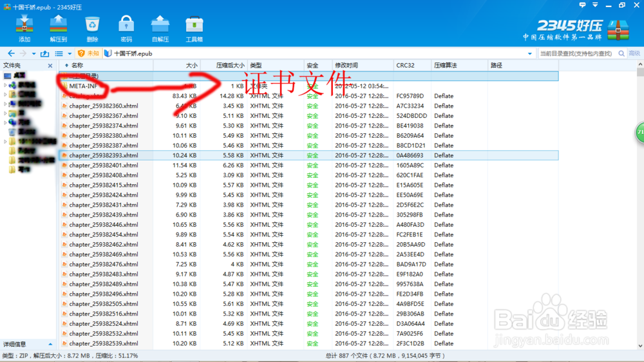Sort by 修改时间 column header

point(362,65)
